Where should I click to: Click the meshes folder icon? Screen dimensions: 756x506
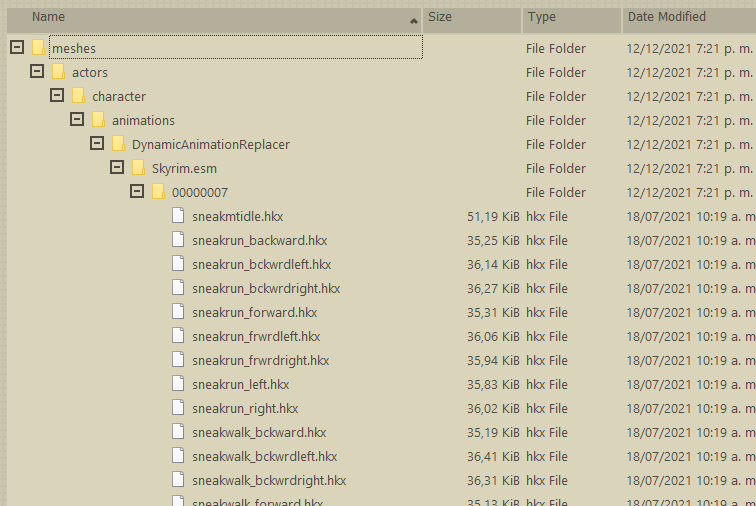click(38, 47)
